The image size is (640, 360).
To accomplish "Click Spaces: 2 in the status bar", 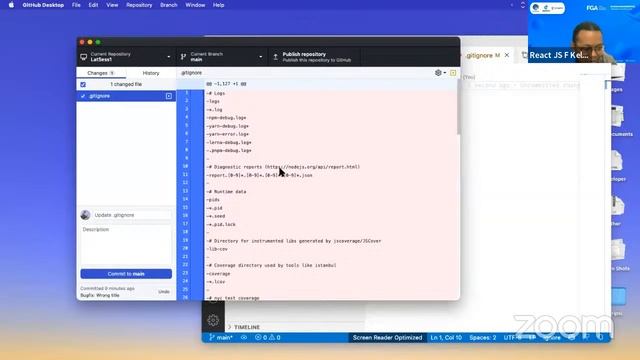I will [483, 338].
